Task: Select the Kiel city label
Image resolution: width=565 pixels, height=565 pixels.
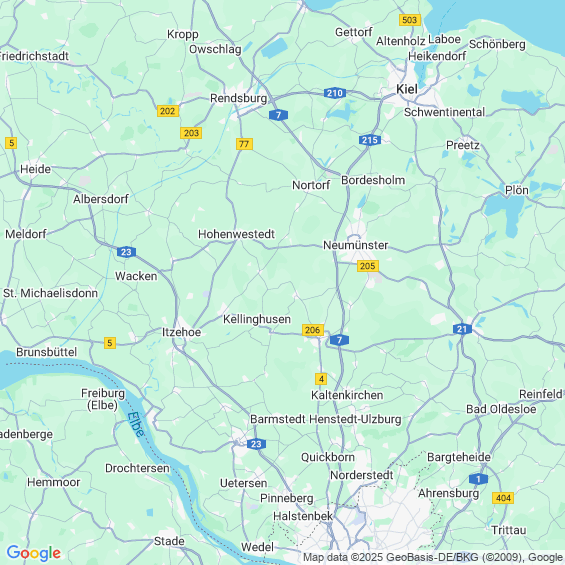Action: (407, 89)
